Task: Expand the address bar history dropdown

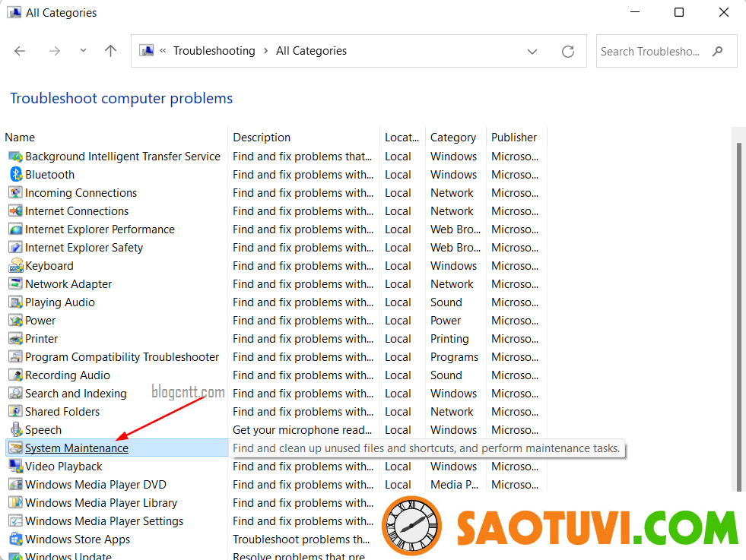Action: (x=532, y=52)
